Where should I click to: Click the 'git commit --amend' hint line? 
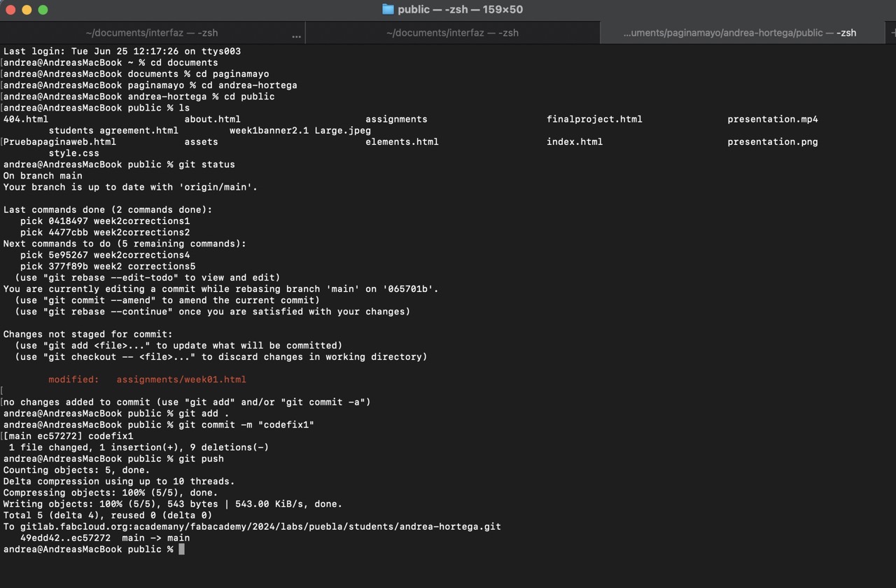point(167,300)
